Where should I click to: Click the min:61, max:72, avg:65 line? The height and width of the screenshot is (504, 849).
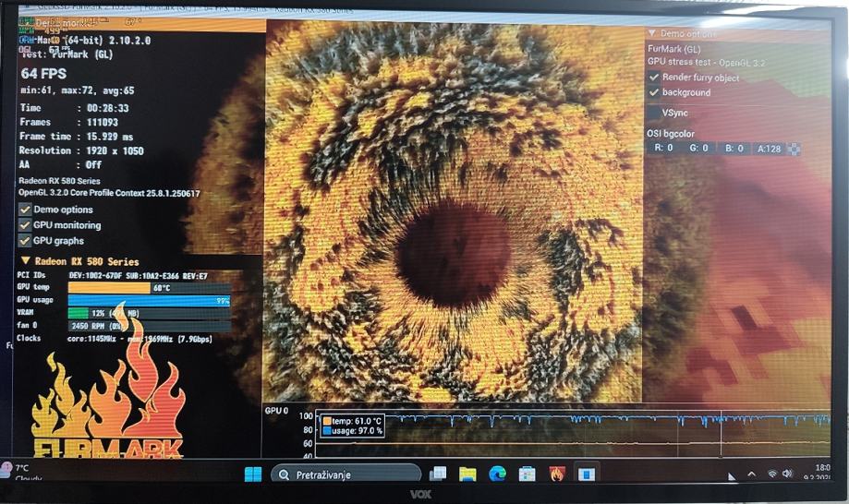(x=78, y=90)
